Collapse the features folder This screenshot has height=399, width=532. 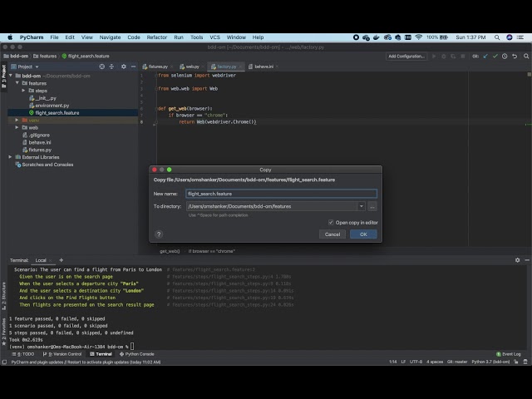click(17, 83)
